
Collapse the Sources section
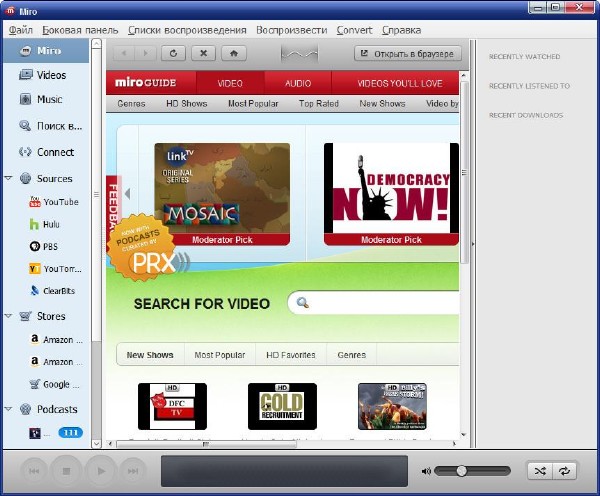tap(9, 179)
